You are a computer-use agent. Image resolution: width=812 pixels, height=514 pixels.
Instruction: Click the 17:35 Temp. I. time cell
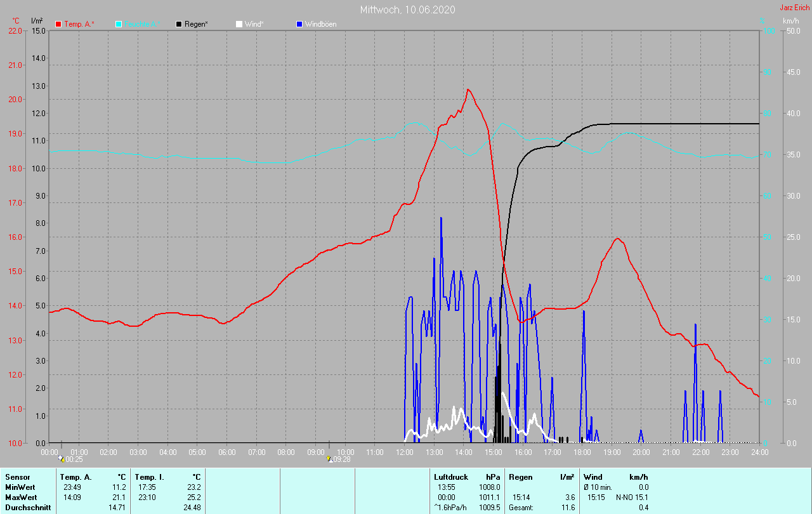click(x=147, y=487)
